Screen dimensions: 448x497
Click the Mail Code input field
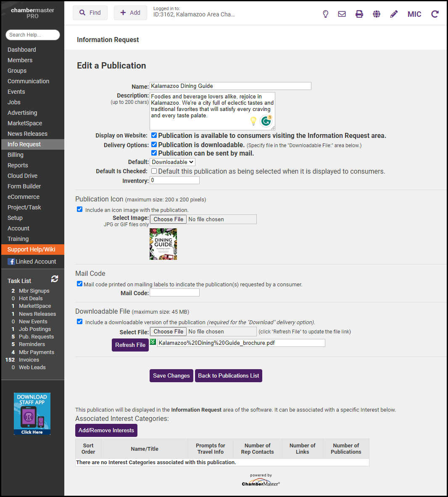174,293
